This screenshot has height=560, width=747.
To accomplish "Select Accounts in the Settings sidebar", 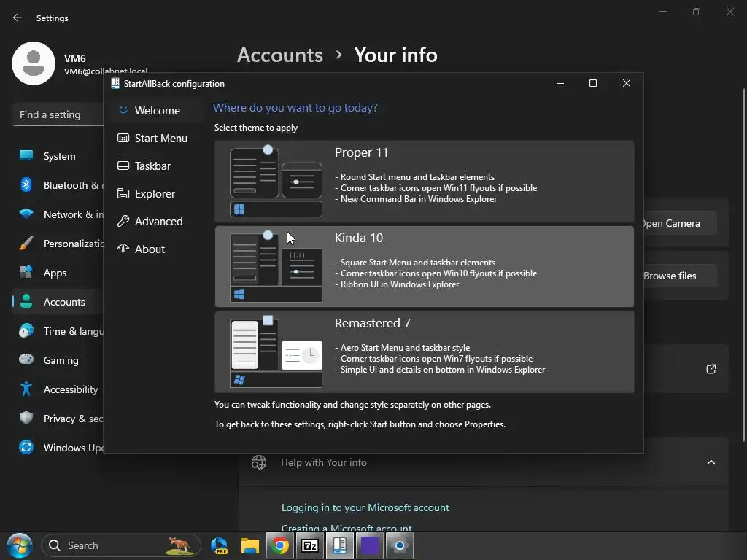I will (x=58, y=302).
